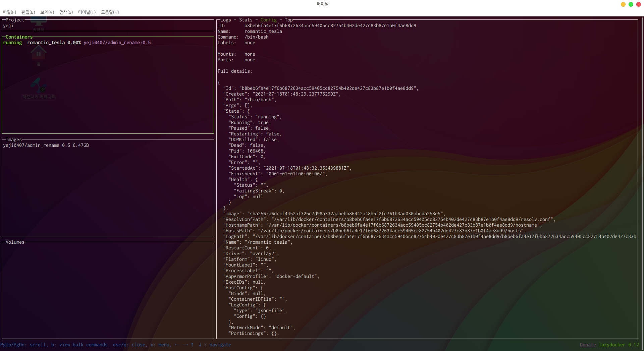The width and height of the screenshot is (644, 351).
Task: Open the 터미널(T) menu
Action: point(87,12)
